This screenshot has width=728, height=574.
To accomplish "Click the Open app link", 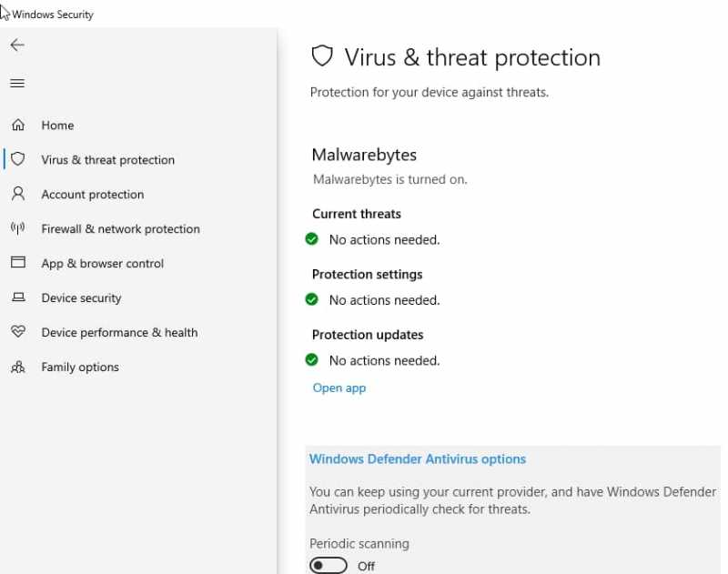I will pyautogui.click(x=339, y=388).
